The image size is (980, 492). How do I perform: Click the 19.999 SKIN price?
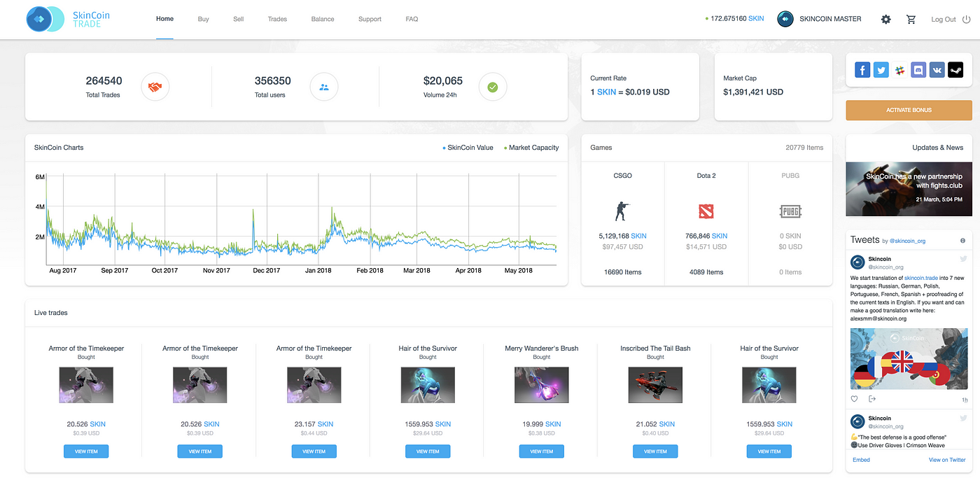tap(542, 424)
